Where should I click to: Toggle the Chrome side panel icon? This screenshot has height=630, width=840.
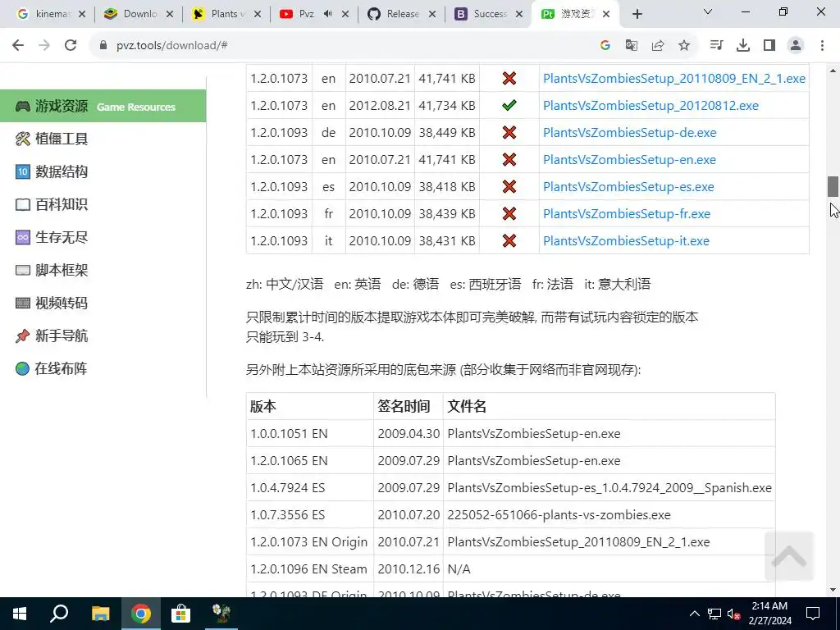pos(769,46)
